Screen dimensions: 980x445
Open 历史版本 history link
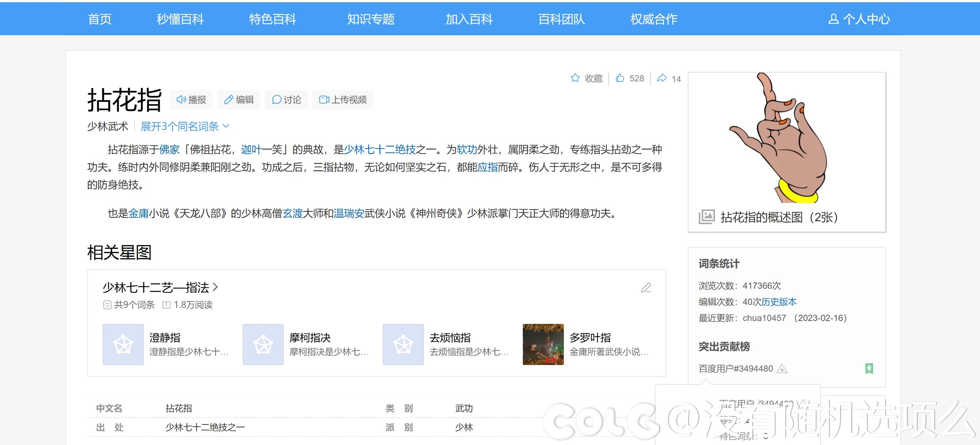tap(779, 302)
